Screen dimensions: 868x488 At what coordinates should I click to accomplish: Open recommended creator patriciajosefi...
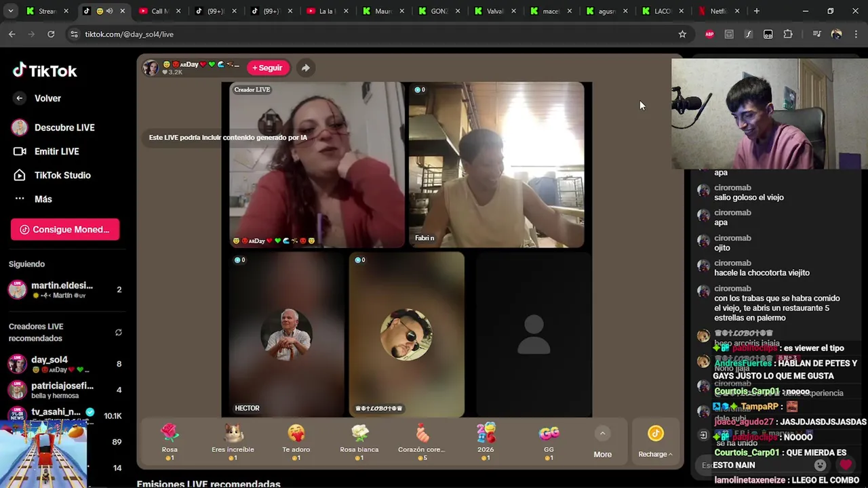65,390
